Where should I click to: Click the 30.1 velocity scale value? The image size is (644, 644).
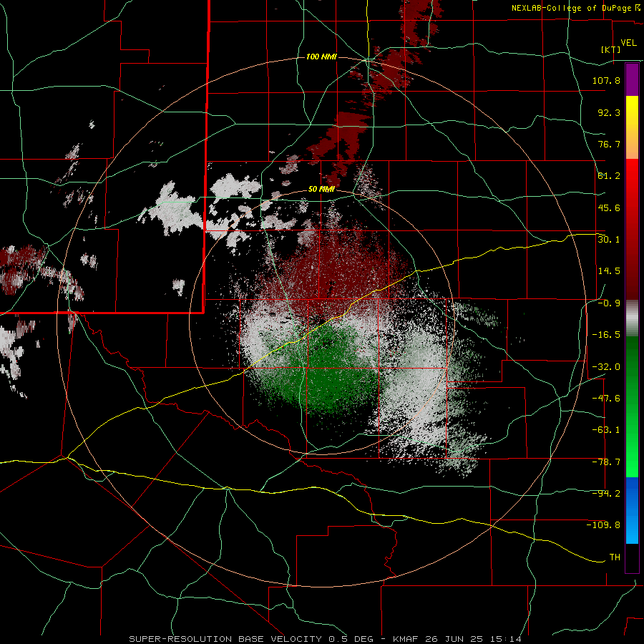tap(609, 239)
